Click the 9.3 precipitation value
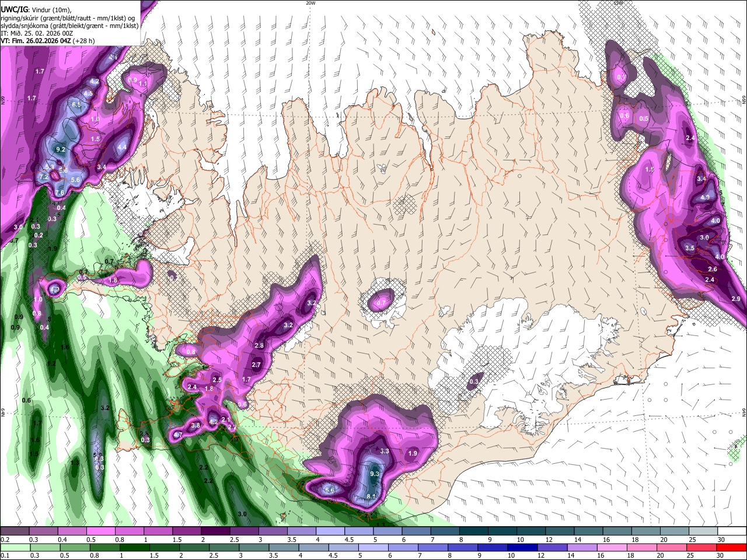 [375, 474]
